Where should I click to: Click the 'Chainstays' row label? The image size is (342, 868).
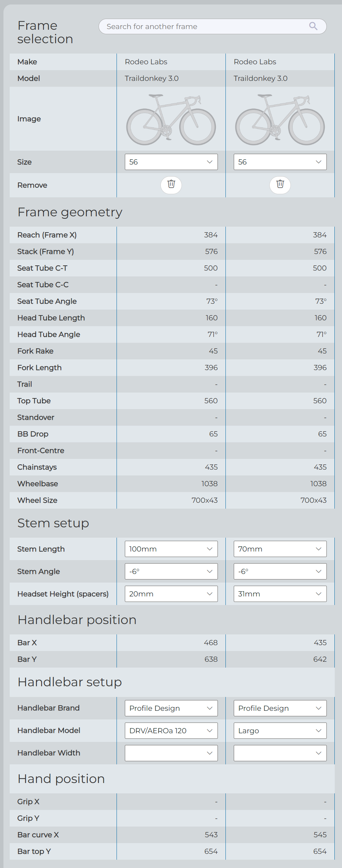click(x=37, y=467)
